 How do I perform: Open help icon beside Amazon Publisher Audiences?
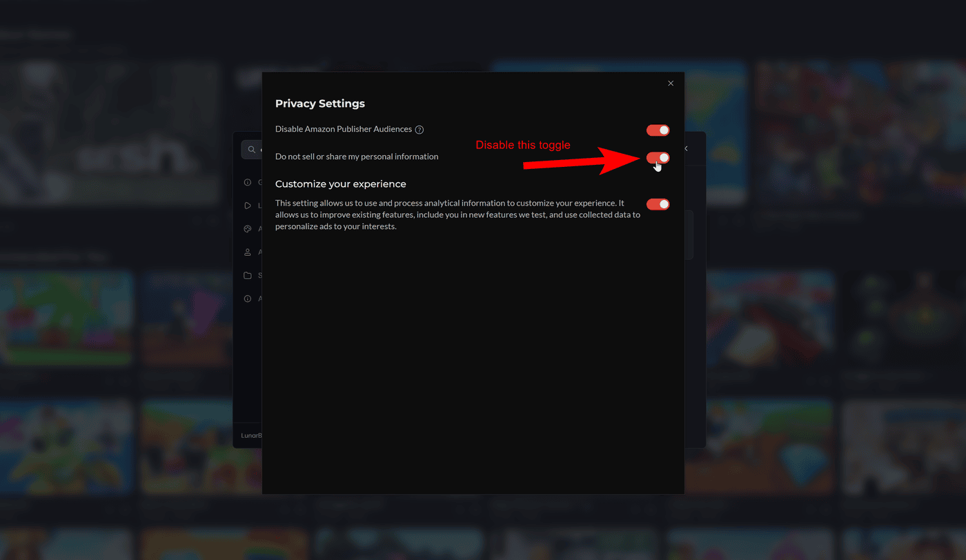click(420, 130)
